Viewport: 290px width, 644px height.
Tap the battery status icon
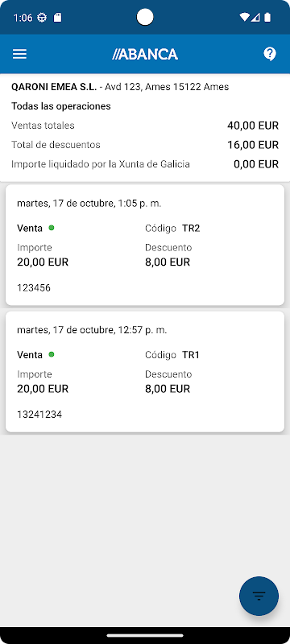coord(267,17)
